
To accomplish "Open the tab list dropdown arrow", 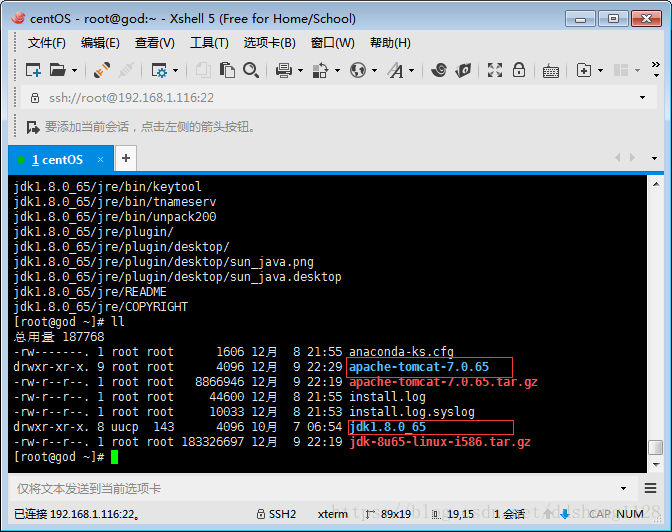I will click(x=654, y=158).
